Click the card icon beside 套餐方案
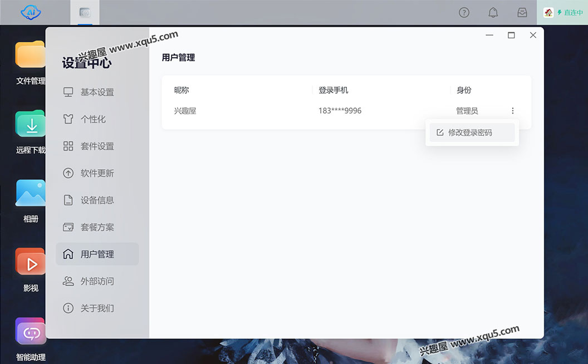The height and width of the screenshot is (364, 588). coord(68,227)
